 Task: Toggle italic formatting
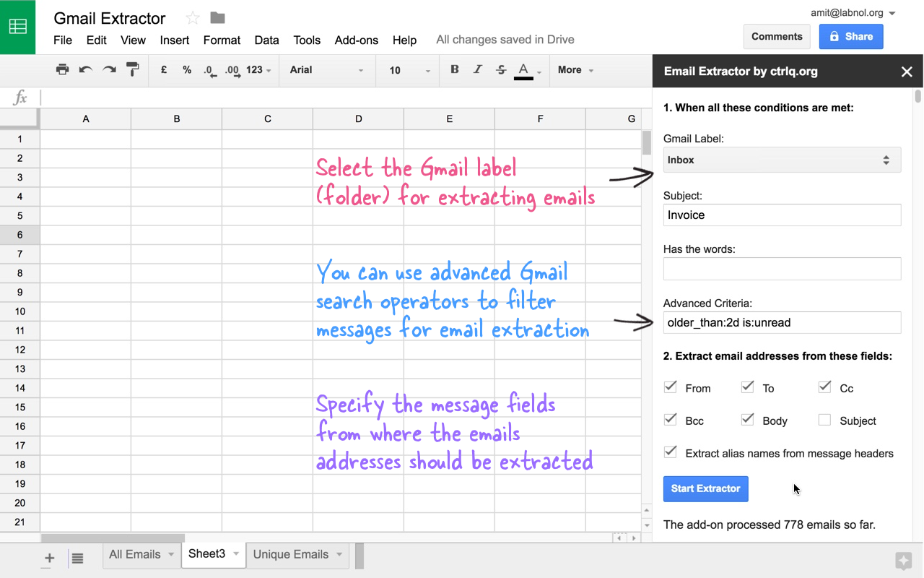(478, 70)
